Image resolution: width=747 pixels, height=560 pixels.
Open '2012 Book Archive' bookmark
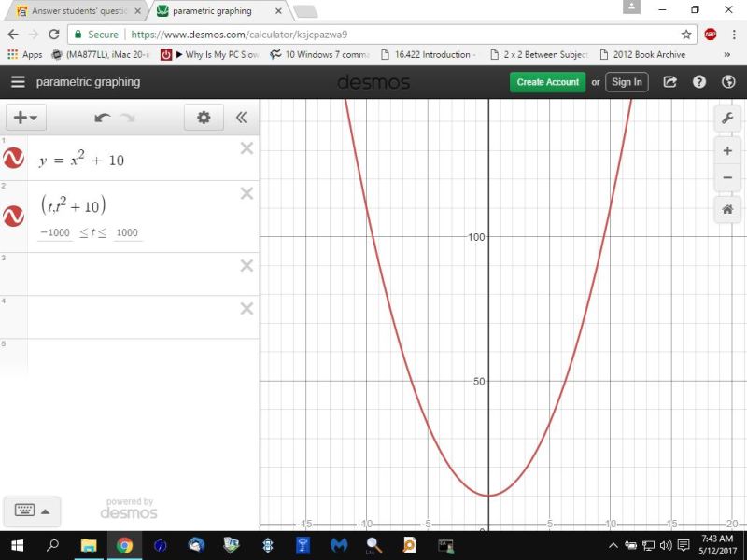coord(642,55)
